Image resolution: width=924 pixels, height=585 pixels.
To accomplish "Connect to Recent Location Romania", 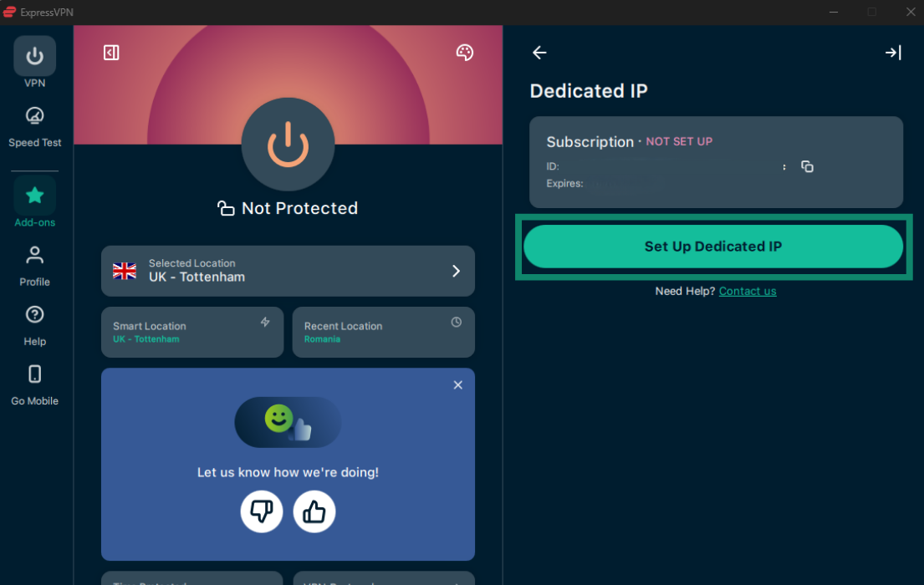I will pos(383,332).
